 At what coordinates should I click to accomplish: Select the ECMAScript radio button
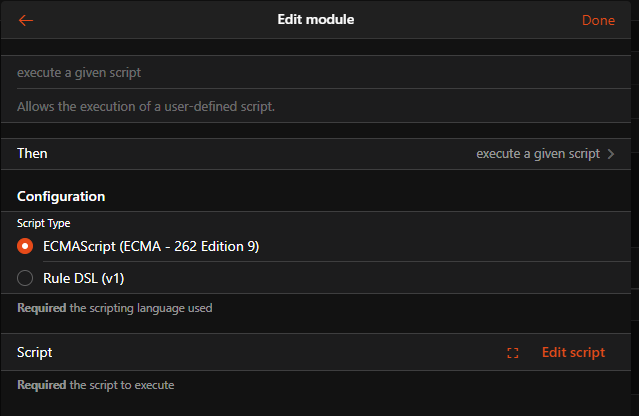[26, 246]
